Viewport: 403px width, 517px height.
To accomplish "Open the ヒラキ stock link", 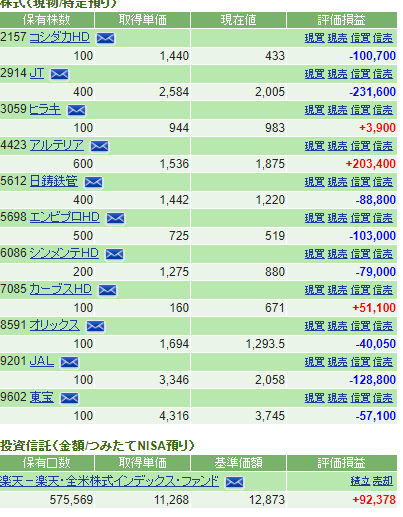I will tap(45, 109).
